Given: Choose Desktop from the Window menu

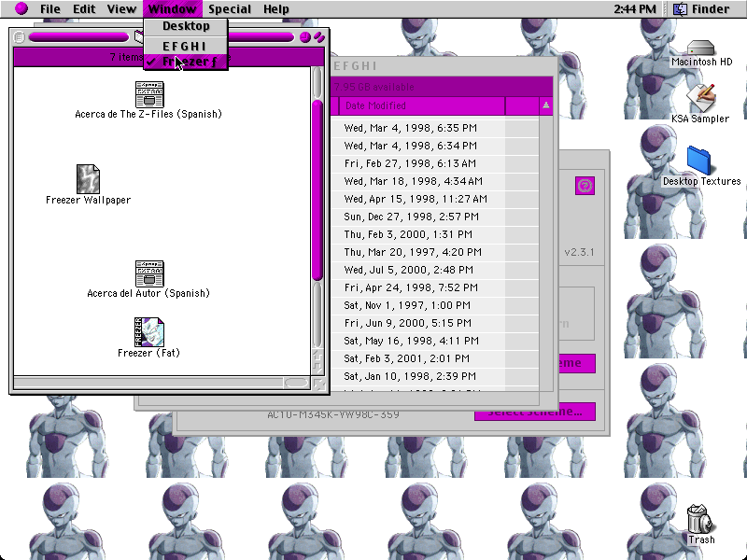Looking at the screenshot, I should 186,26.
